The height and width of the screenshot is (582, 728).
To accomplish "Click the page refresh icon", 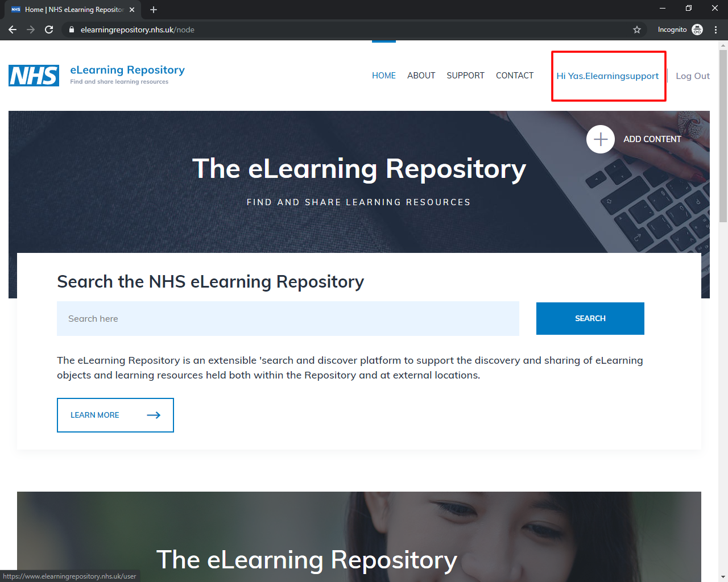I will click(x=49, y=29).
